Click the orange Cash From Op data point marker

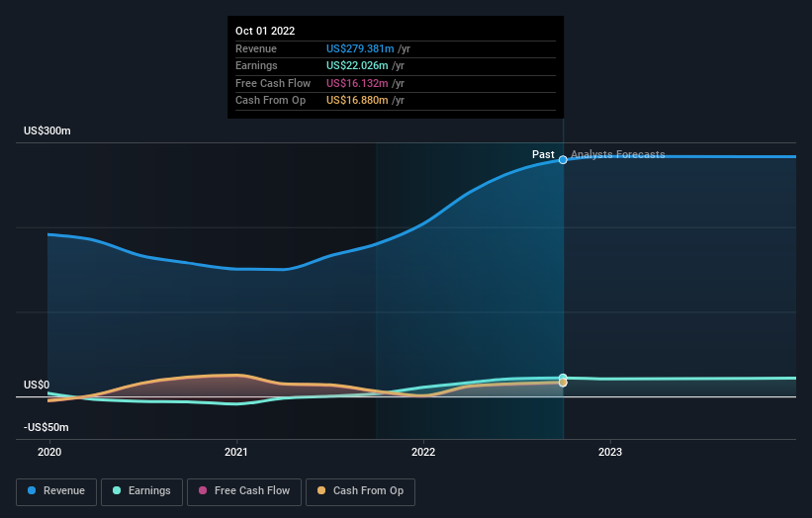pyautogui.click(x=563, y=383)
